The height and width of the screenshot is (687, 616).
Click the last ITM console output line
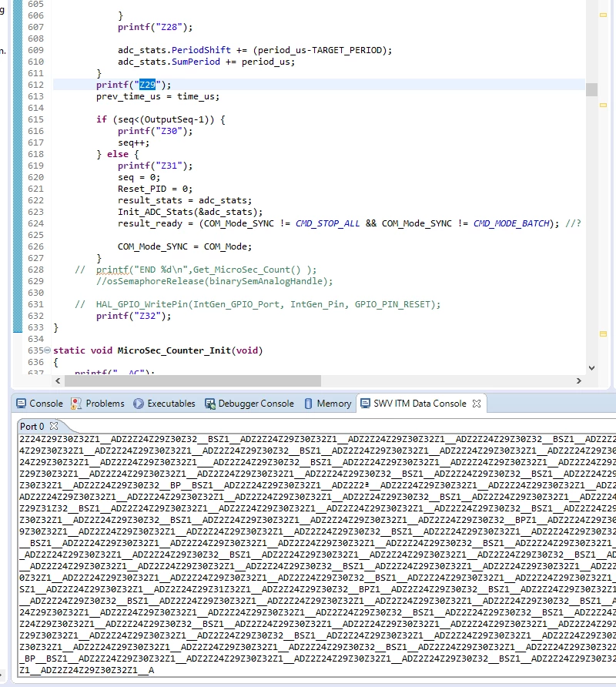pyautogui.click(x=87, y=670)
